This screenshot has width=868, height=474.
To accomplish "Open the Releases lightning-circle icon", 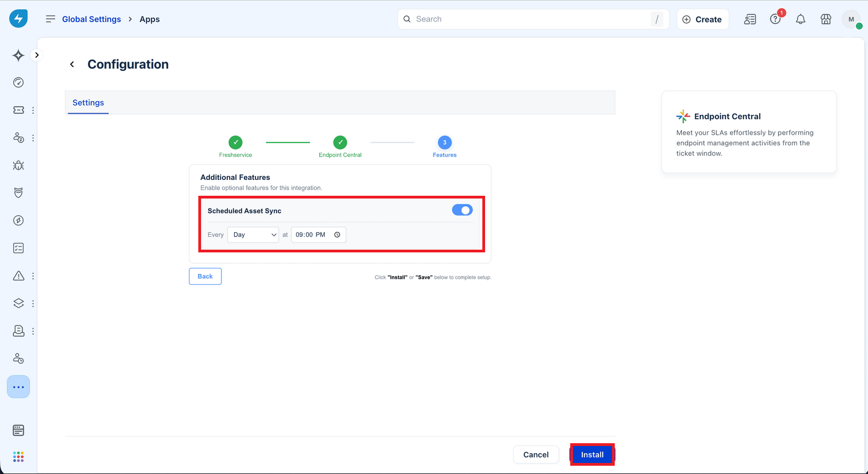I will click(18, 221).
